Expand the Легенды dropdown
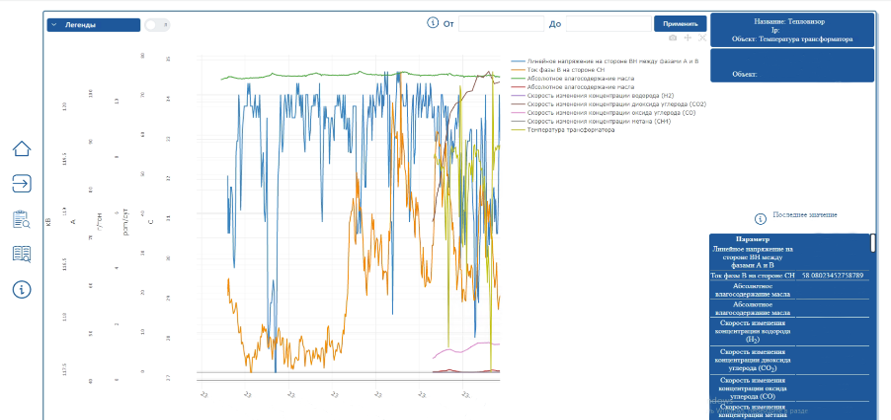891x420 pixels. 93,25
